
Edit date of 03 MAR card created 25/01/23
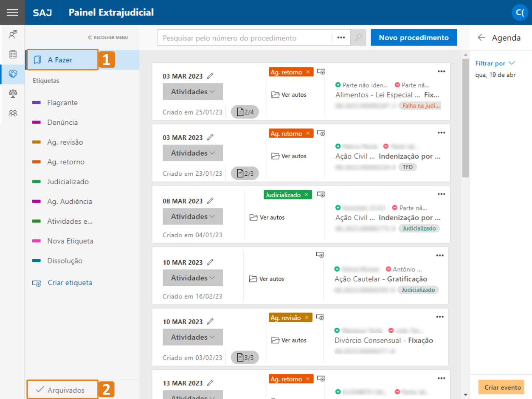[x=210, y=76]
